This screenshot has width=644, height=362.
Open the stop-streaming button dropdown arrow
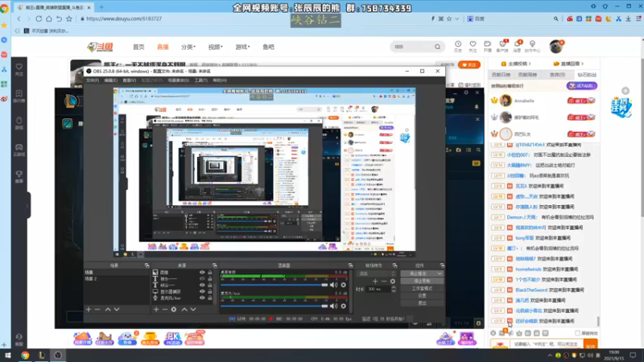click(x=440, y=274)
